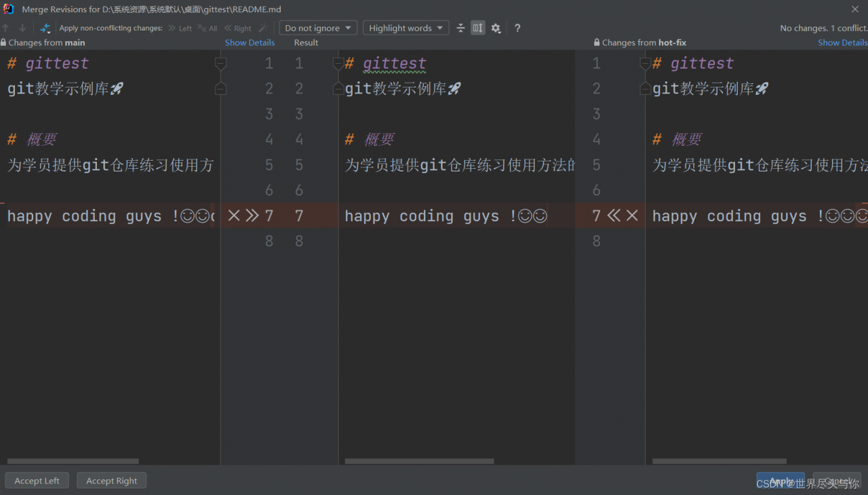Screen dimensions: 868x495
Task: Click 'happy coding guys' line in main pane
Action: 111,216
